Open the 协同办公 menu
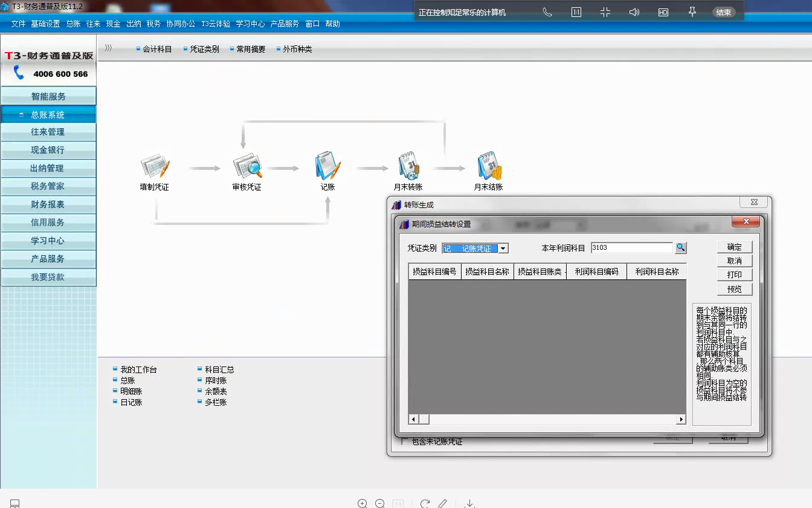The image size is (812, 508). (181, 24)
